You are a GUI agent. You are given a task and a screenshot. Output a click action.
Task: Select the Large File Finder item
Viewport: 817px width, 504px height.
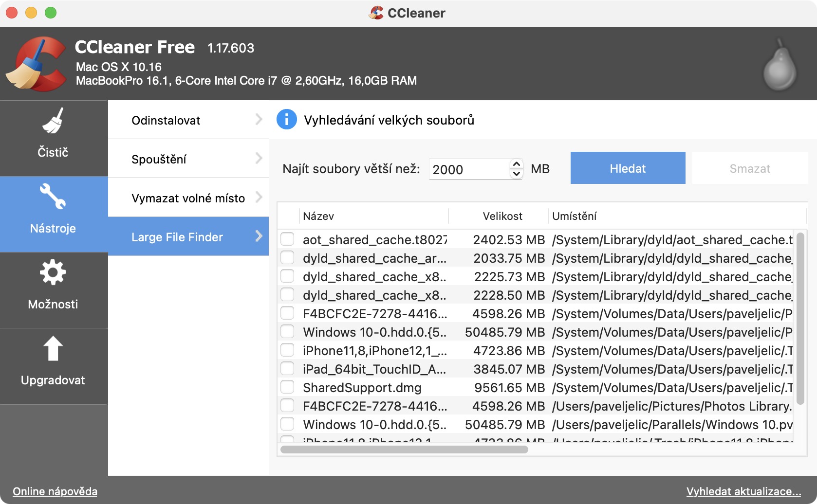click(x=188, y=236)
